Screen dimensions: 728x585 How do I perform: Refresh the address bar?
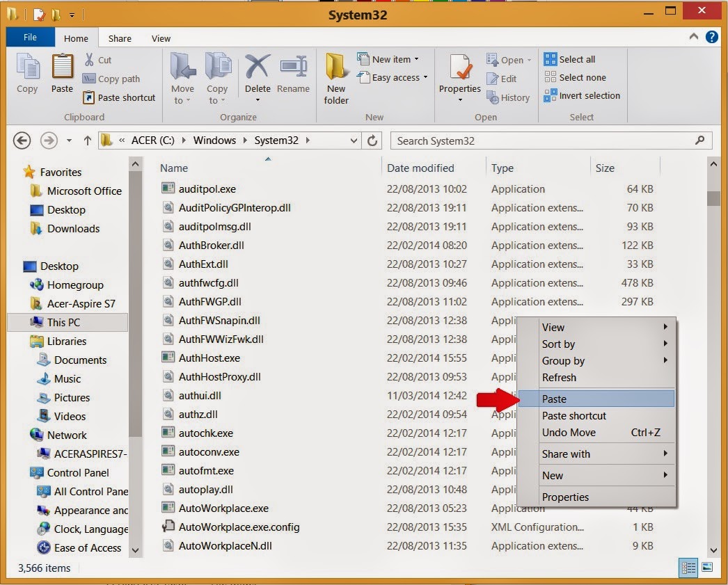[372, 141]
